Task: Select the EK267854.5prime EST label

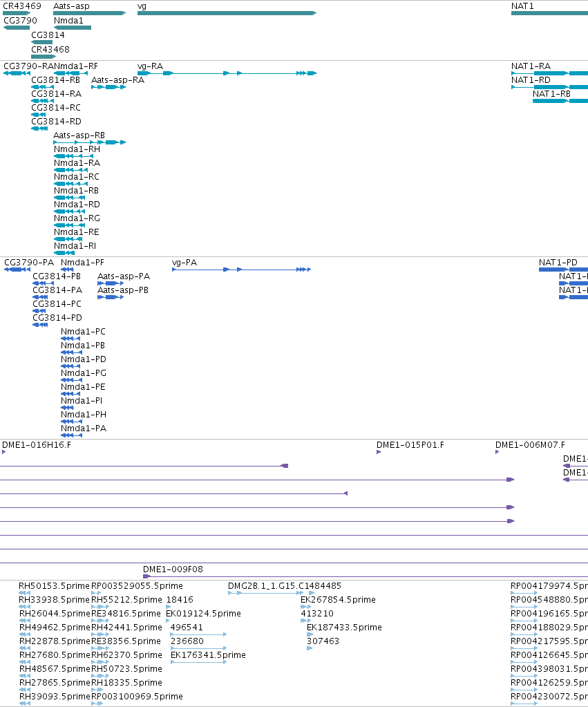Action: [x=338, y=600]
